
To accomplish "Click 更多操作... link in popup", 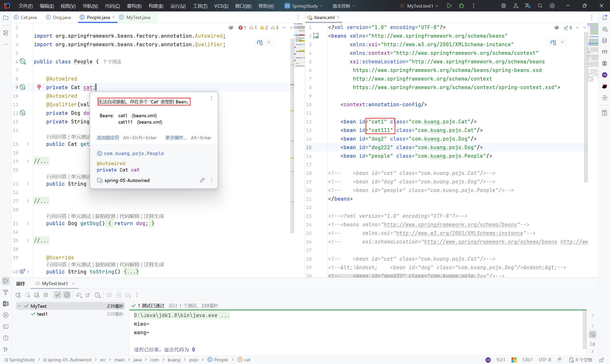I will (x=176, y=138).
